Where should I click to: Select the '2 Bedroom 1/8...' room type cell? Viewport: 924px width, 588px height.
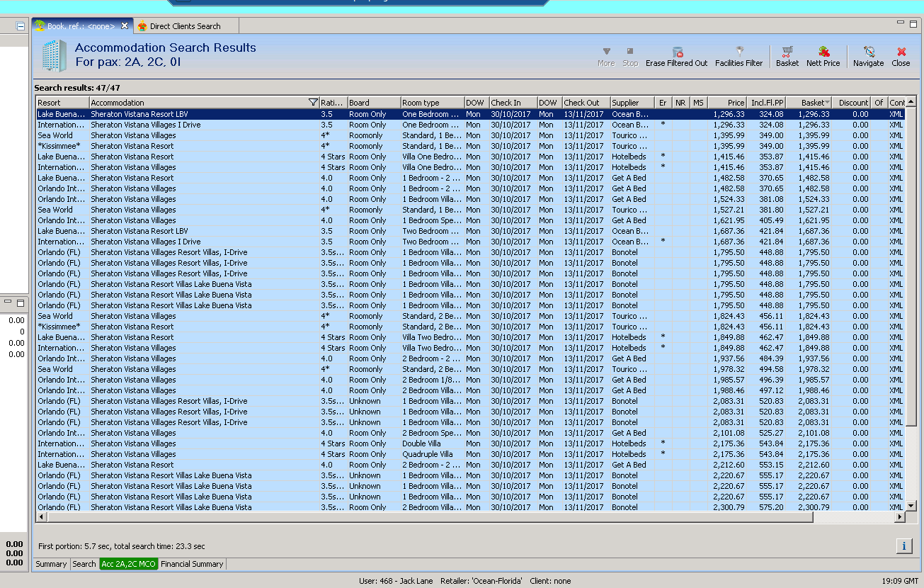433,380
